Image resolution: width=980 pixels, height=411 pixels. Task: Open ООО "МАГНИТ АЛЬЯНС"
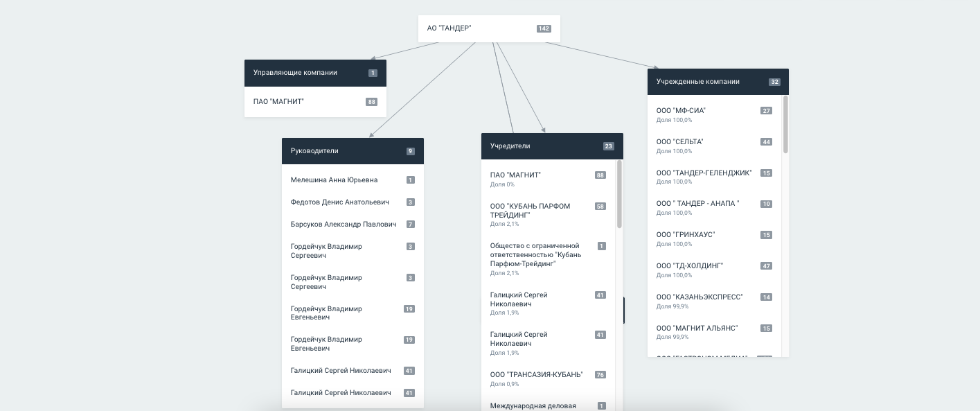tap(697, 328)
